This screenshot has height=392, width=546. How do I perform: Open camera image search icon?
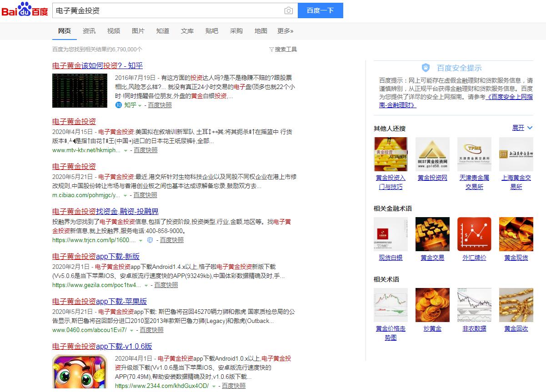coord(288,10)
